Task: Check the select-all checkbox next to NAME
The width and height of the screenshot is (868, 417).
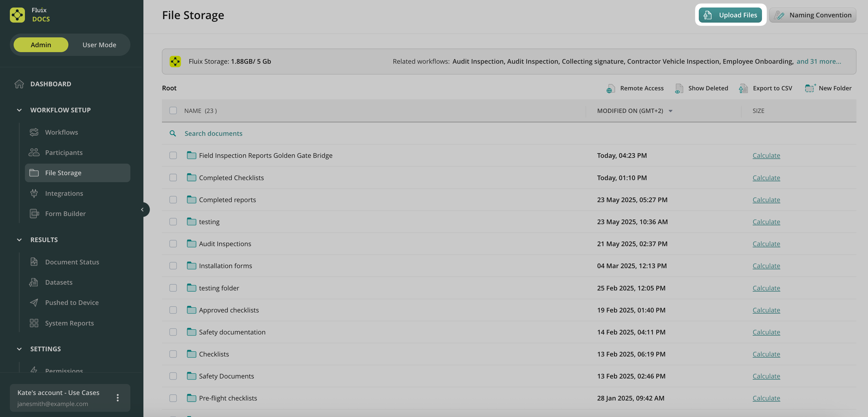Action: [x=173, y=111]
